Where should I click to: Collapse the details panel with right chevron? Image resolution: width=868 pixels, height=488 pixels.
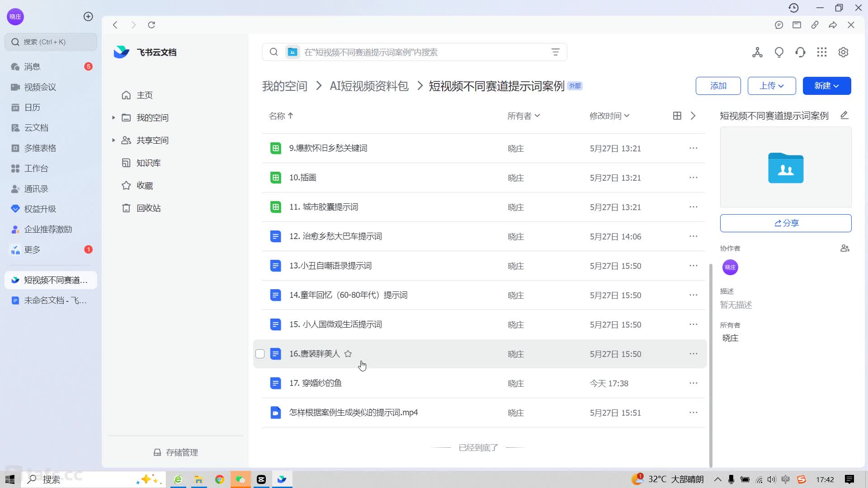tap(693, 116)
